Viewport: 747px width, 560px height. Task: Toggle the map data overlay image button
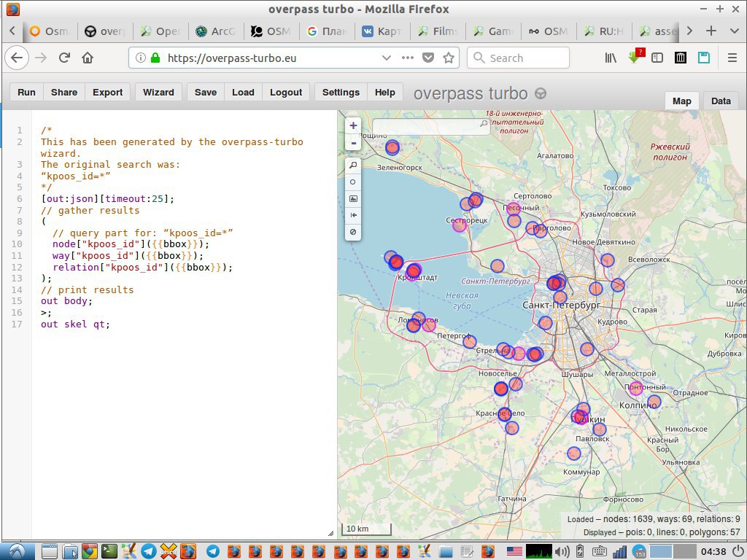click(x=353, y=198)
